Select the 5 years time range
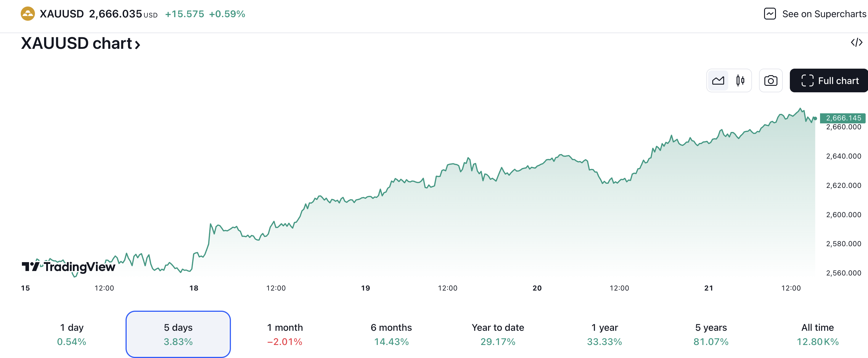 pyautogui.click(x=710, y=334)
